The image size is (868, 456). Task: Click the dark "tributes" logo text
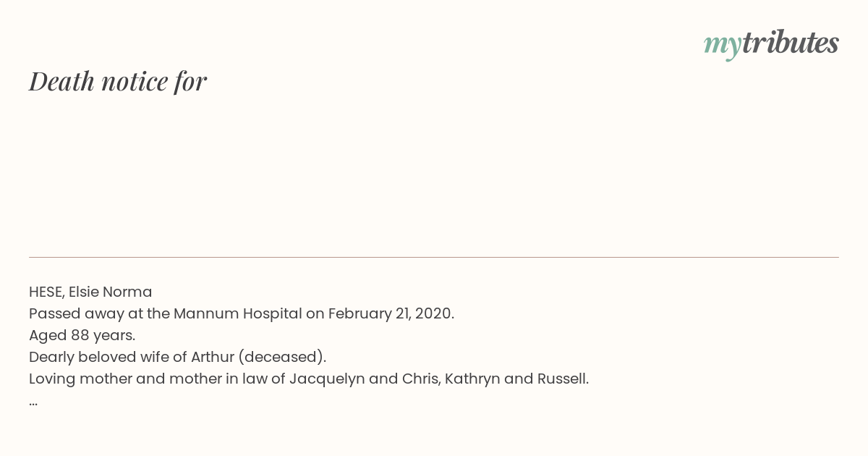[790, 43]
